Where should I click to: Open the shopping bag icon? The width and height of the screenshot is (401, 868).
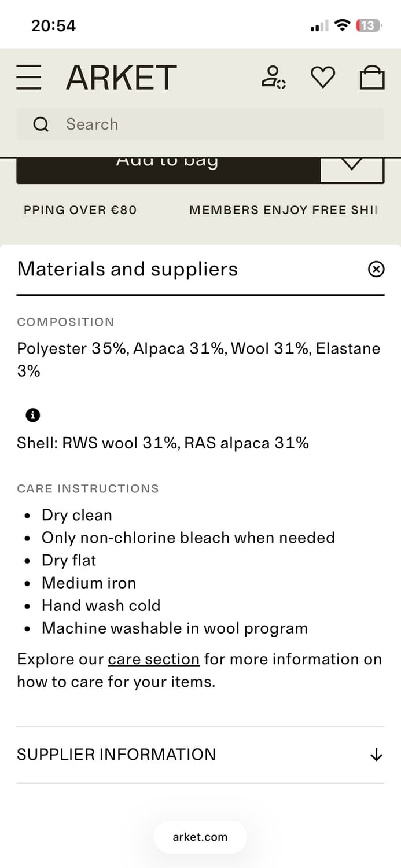tap(372, 78)
